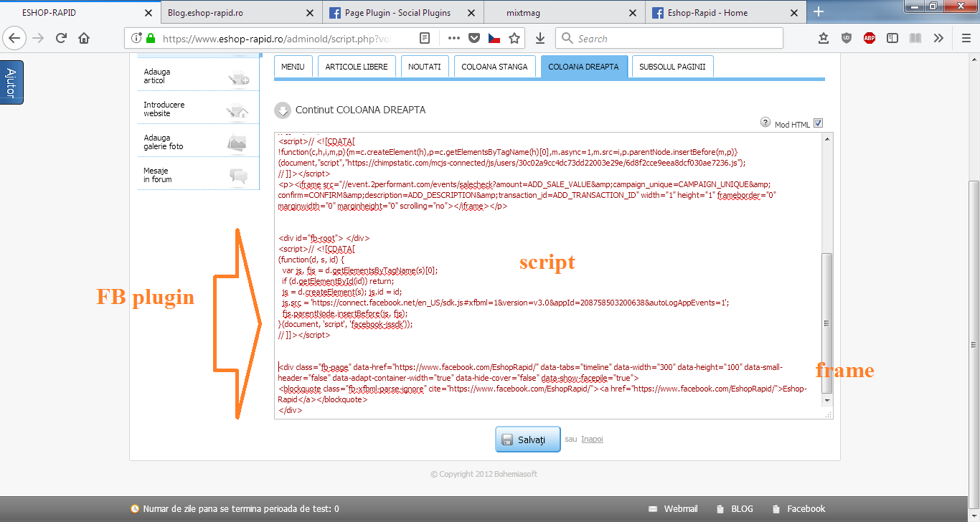Open the Adblock Plus extension
This screenshot has width=980, height=522.
coord(870,39)
